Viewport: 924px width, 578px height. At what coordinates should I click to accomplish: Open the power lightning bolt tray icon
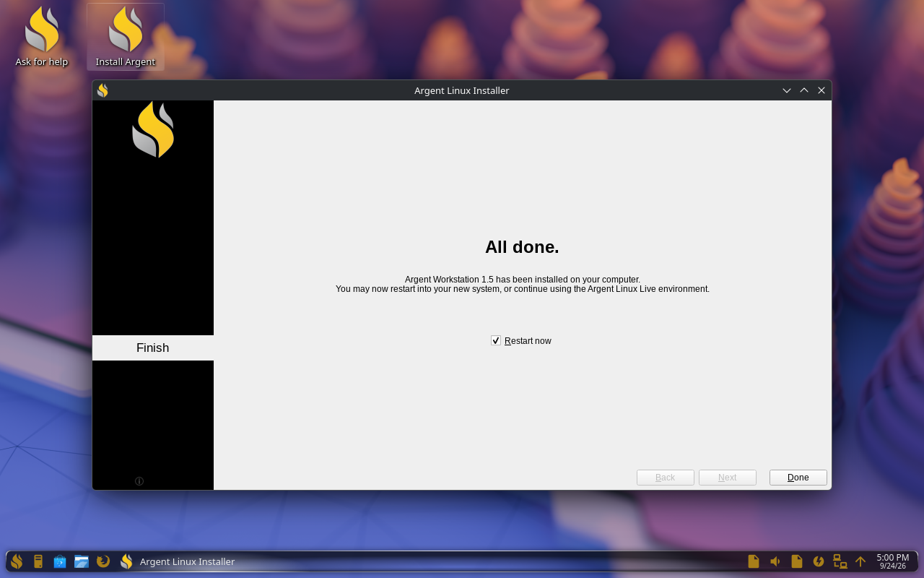point(819,561)
